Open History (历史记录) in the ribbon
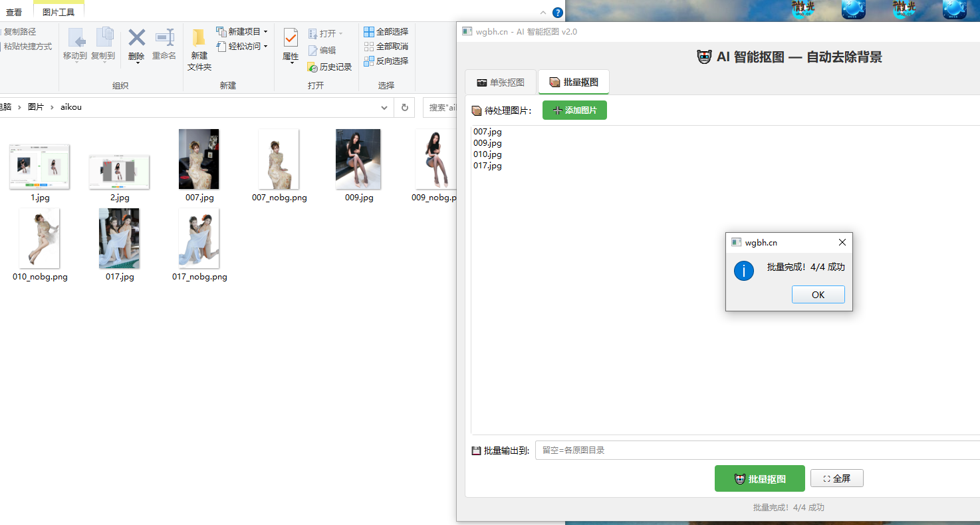Image resolution: width=980 pixels, height=525 pixels. (x=330, y=67)
